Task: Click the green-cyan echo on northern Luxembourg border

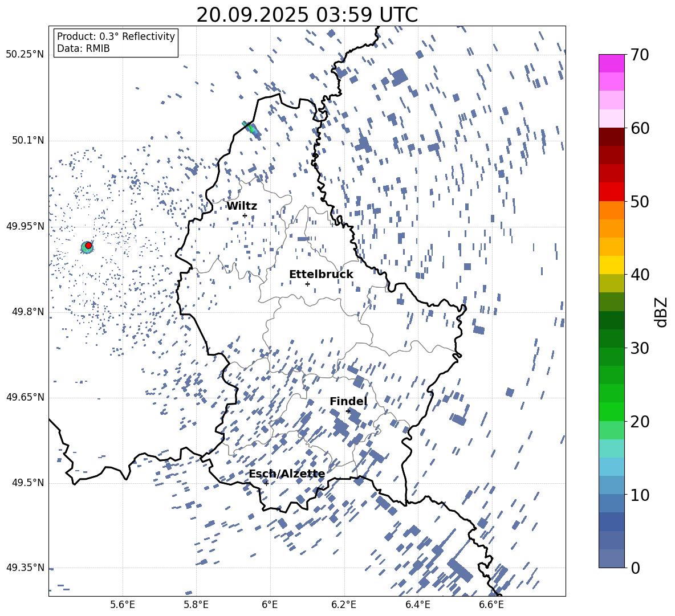Action: [251, 129]
